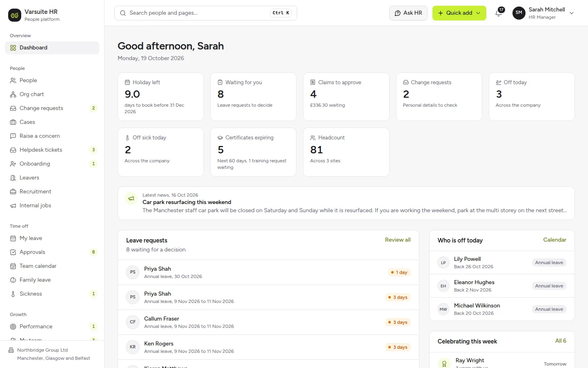The width and height of the screenshot is (588, 368).
Task: Click the People sidebar icon
Action: coord(13,81)
